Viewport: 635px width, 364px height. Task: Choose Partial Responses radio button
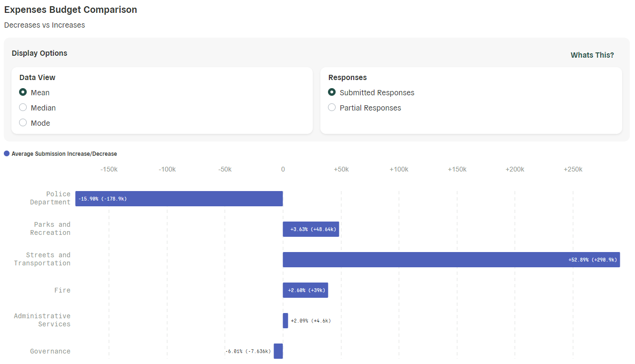(x=332, y=108)
